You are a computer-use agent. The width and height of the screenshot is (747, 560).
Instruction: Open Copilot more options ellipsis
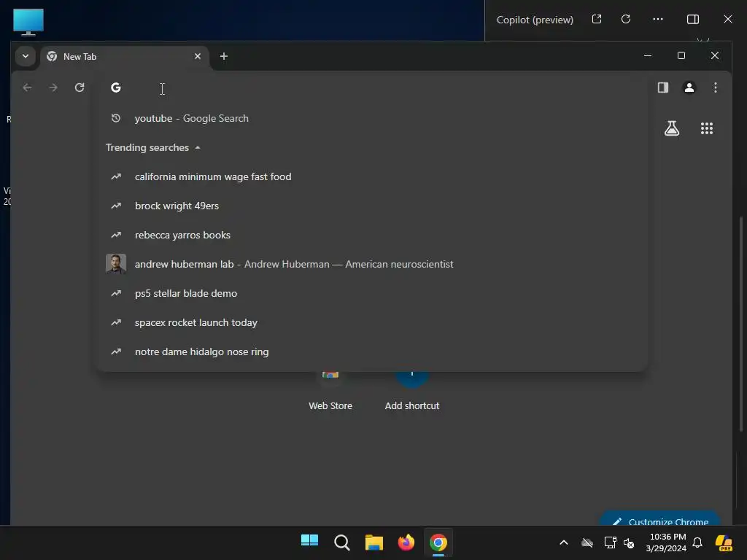pos(658,19)
